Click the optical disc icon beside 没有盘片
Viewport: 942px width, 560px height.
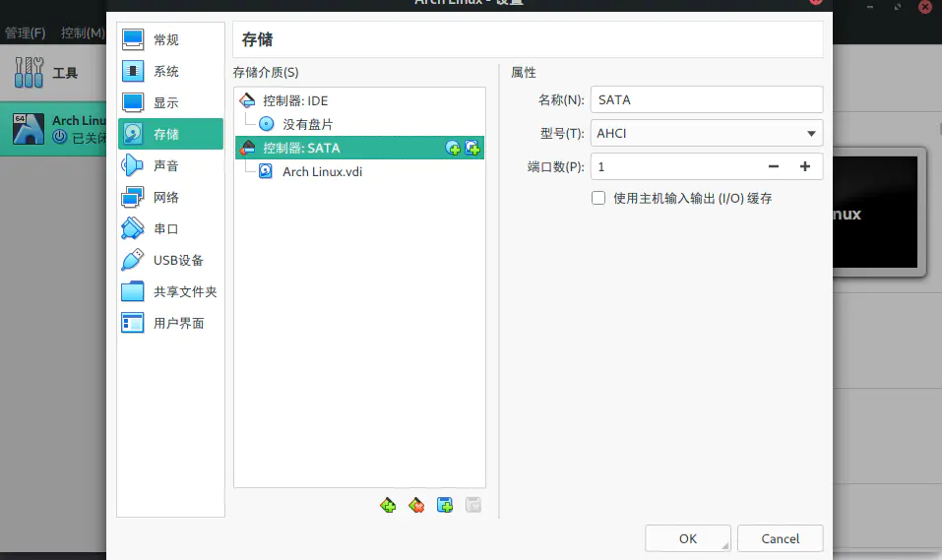click(266, 124)
